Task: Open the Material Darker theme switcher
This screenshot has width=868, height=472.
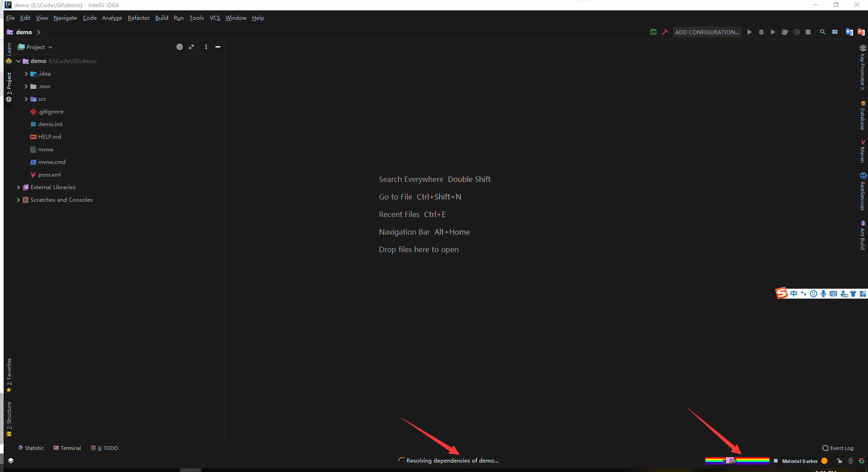Action: coord(800,461)
